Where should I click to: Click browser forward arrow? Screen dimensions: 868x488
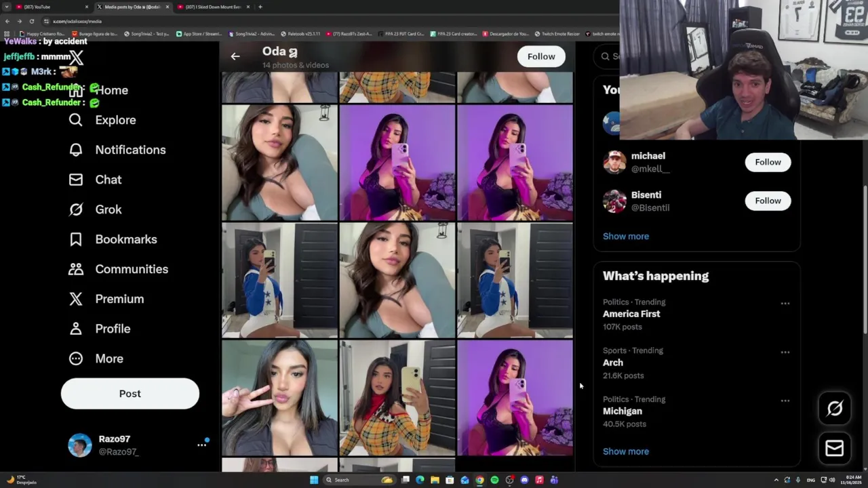(x=20, y=21)
